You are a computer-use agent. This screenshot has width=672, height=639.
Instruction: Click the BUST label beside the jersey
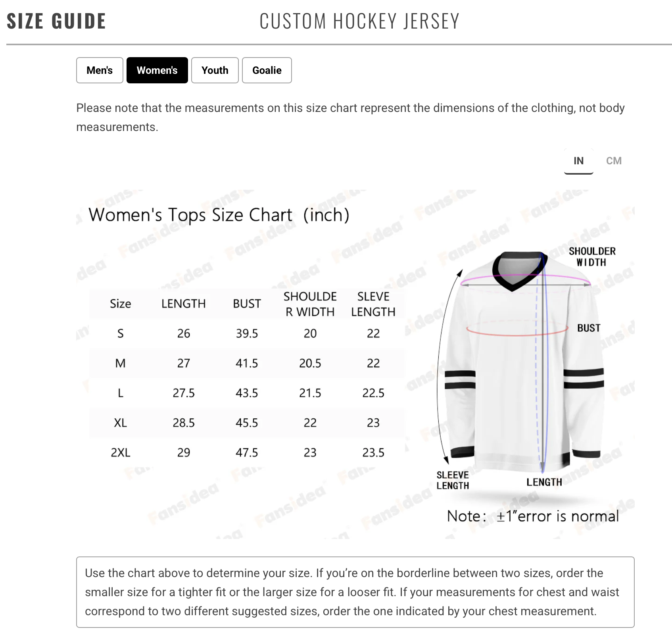[589, 328]
